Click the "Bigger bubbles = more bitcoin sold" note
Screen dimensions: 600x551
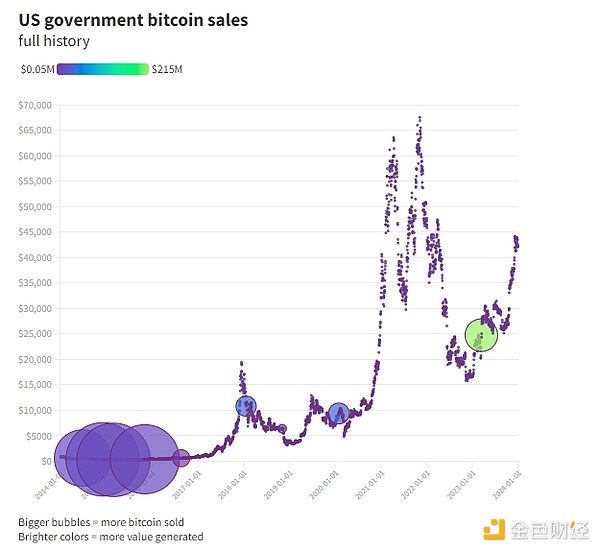click(x=101, y=522)
